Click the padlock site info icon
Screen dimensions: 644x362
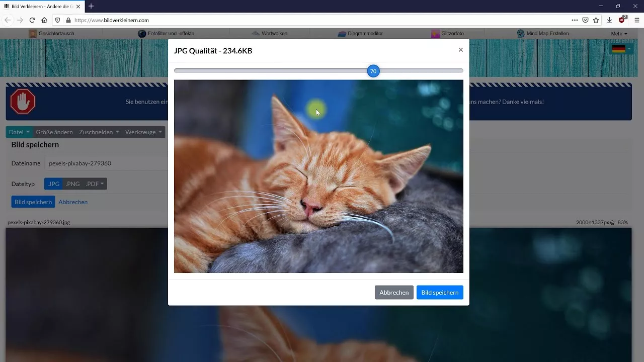pyautogui.click(x=68, y=20)
